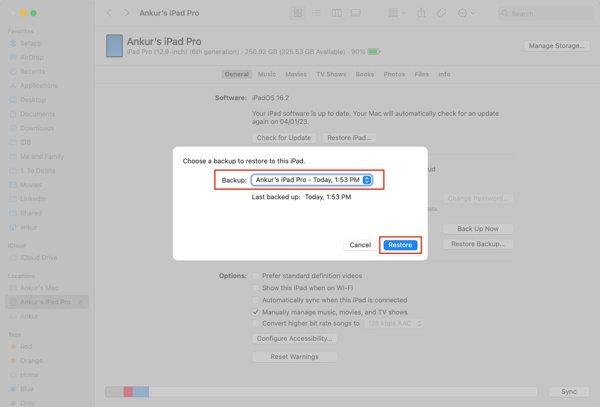Screen dimensions: 600x407
Task: Click Configure Accessibility button
Action: click(294, 339)
